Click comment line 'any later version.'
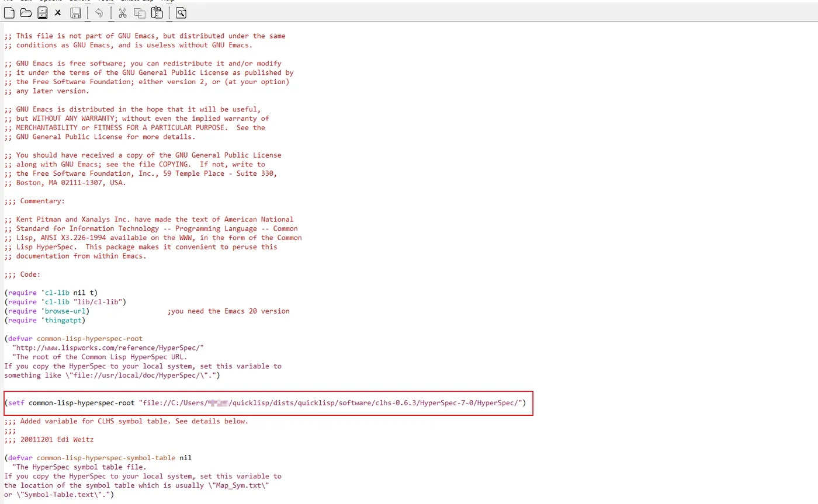The height and width of the screenshot is (504, 818). [47, 91]
